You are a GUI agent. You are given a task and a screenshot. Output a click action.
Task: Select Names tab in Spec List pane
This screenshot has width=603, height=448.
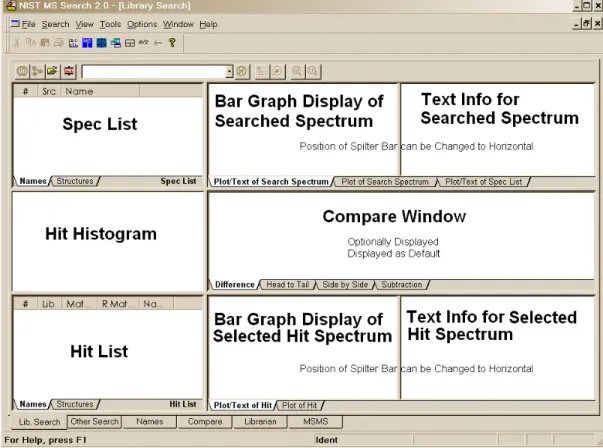click(33, 181)
